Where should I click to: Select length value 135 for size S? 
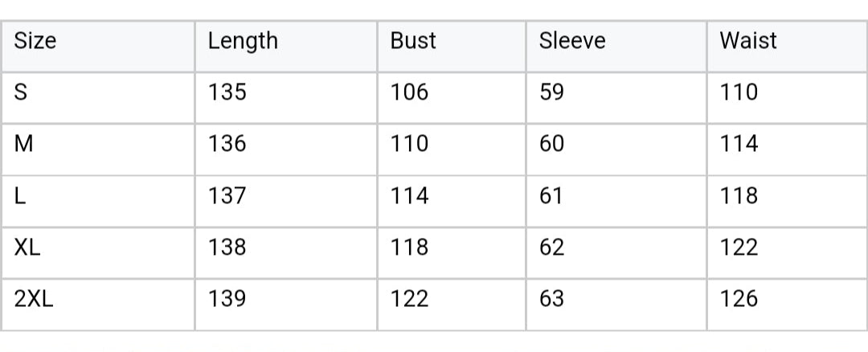click(227, 92)
